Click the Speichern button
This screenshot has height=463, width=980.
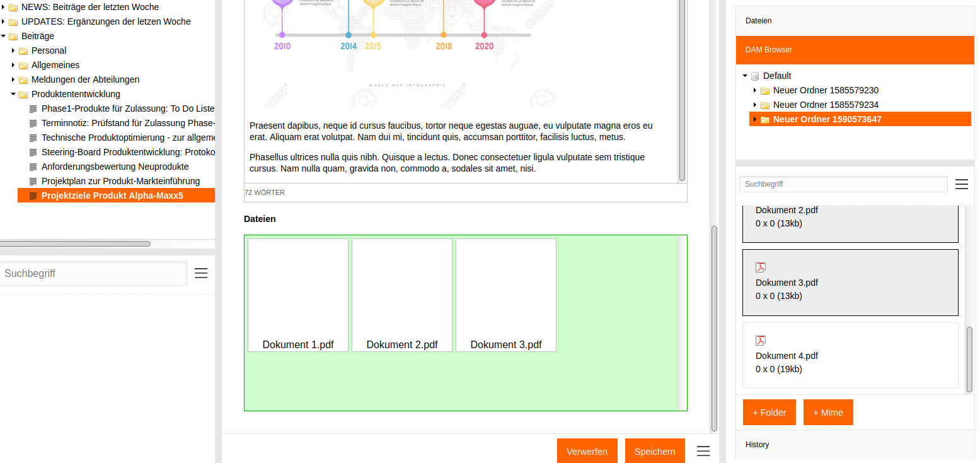click(x=654, y=451)
